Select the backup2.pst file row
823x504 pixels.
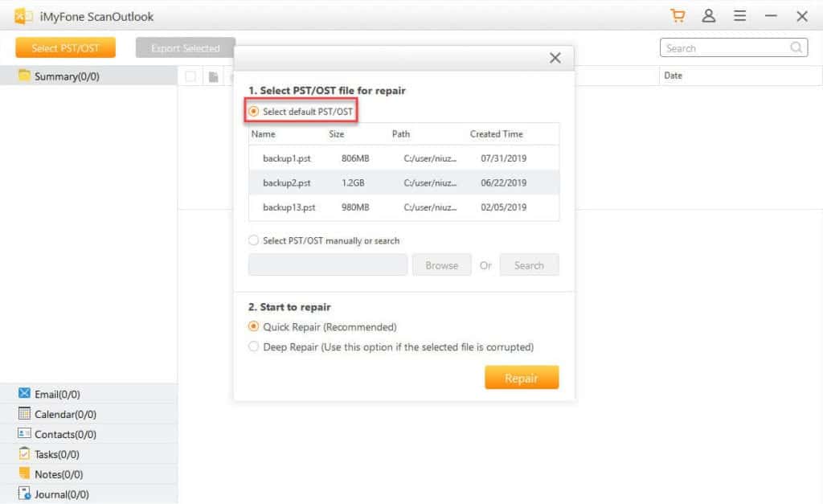(x=403, y=182)
